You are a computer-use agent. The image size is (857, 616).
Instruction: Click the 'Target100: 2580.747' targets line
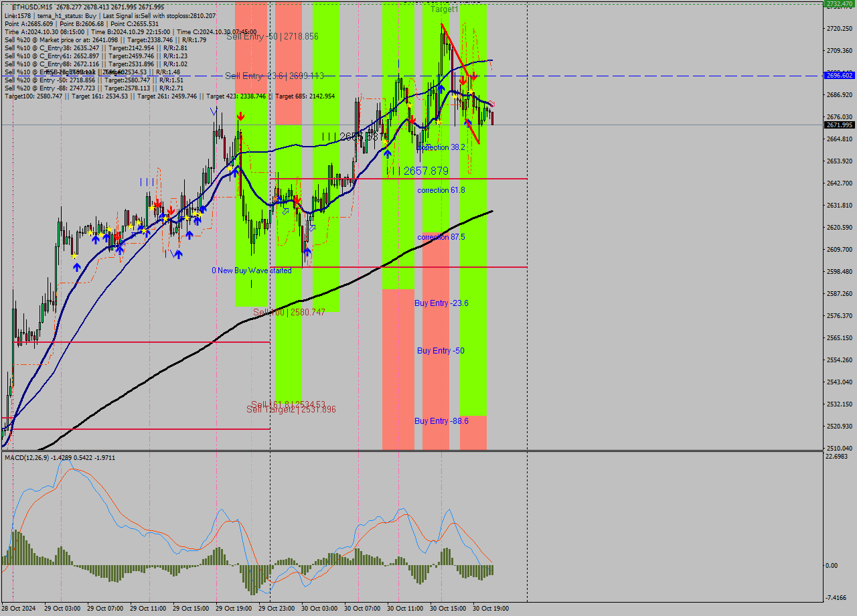[169, 96]
